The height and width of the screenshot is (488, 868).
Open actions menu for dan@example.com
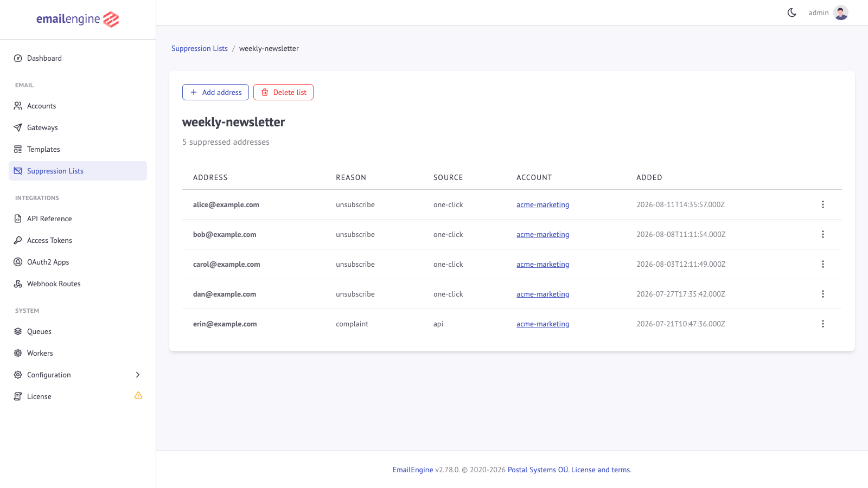point(823,294)
